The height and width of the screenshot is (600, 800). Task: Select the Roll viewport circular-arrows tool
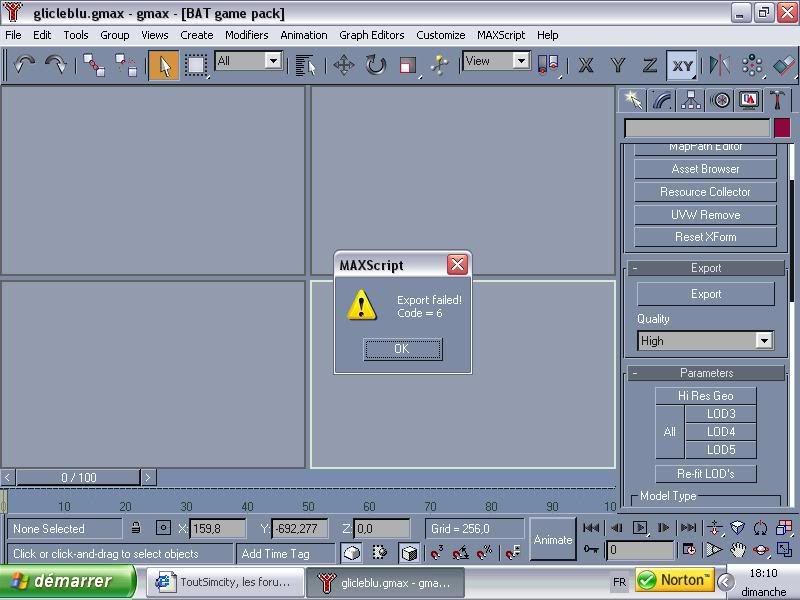[x=761, y=528]
